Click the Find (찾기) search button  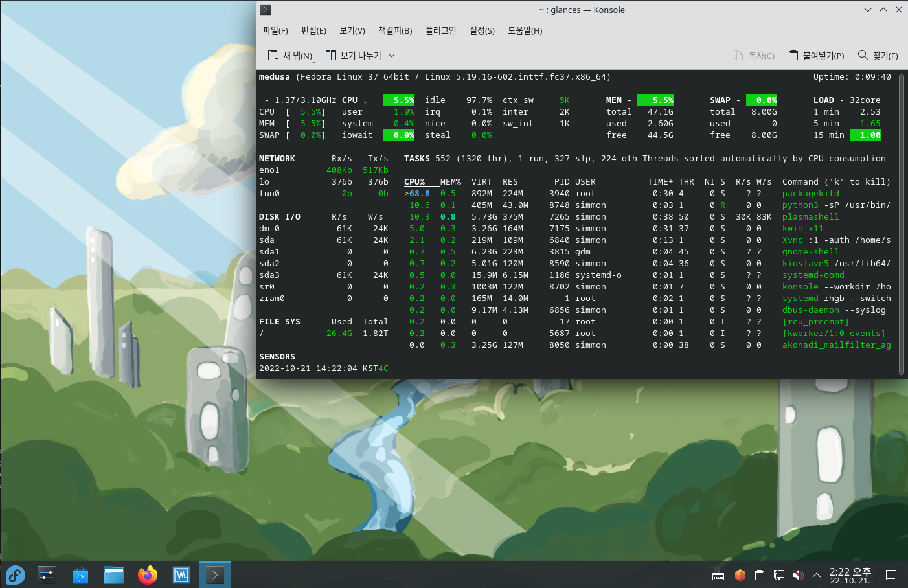coord(878,56)
